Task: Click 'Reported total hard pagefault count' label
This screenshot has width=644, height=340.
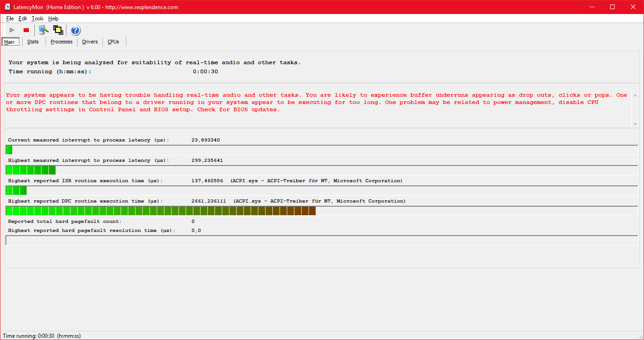Action: coord(65,222)
